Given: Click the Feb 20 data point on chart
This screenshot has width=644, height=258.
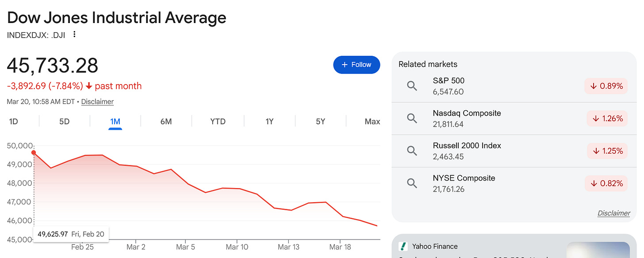Looking at the screenshot, I should click(34, 153).
